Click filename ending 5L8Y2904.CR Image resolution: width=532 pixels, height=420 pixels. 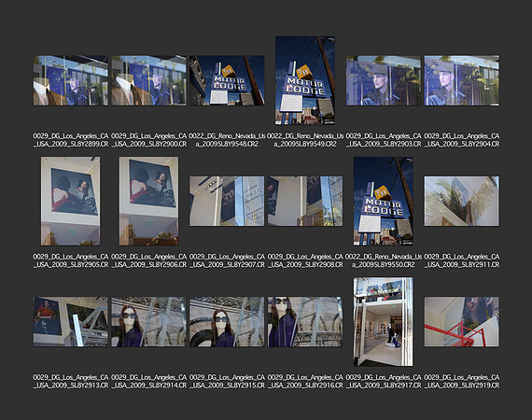pyautogui.click(x=462, y=140)
